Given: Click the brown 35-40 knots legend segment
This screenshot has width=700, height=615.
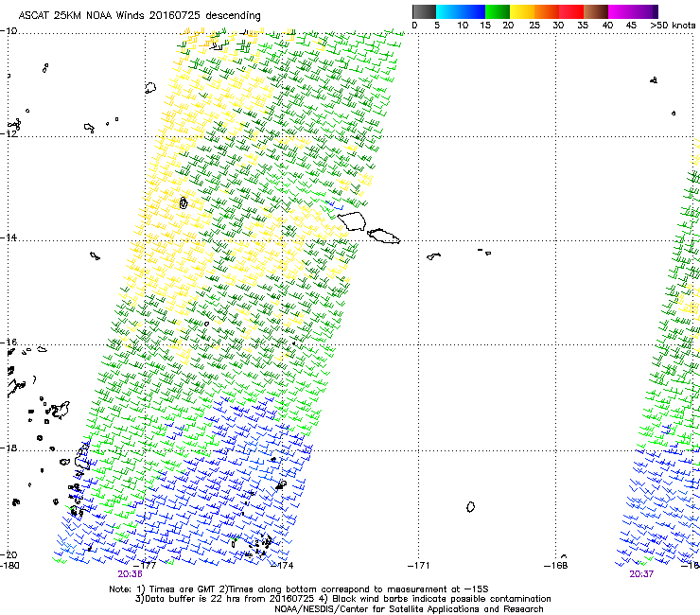Looking at the screenshot, I should point(596,11).
